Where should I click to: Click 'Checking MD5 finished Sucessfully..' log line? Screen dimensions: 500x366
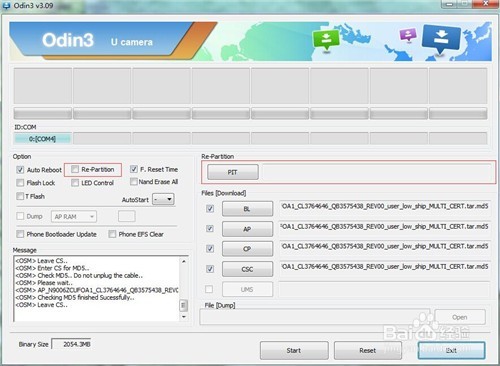tap(75, 297)
